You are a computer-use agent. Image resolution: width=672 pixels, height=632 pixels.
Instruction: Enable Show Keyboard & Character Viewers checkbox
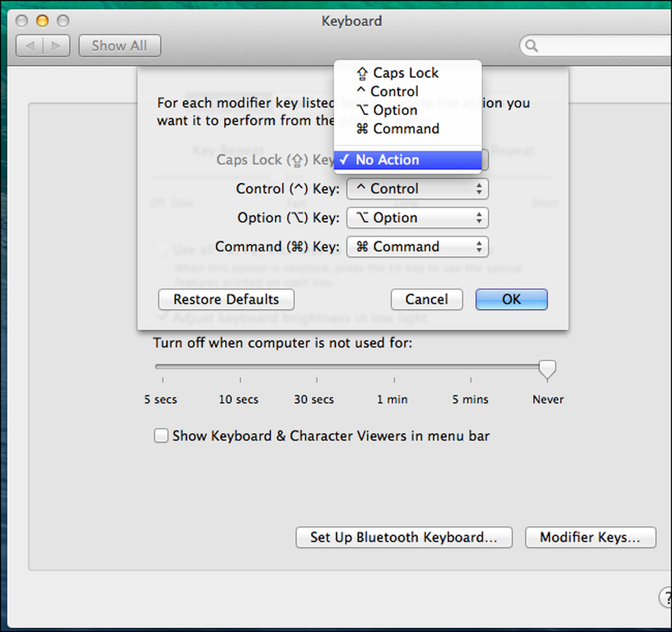tap(161, 436)
